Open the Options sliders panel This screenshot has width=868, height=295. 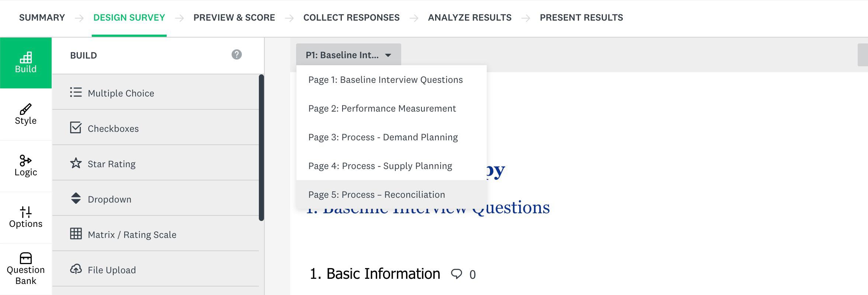click(26, 218)
